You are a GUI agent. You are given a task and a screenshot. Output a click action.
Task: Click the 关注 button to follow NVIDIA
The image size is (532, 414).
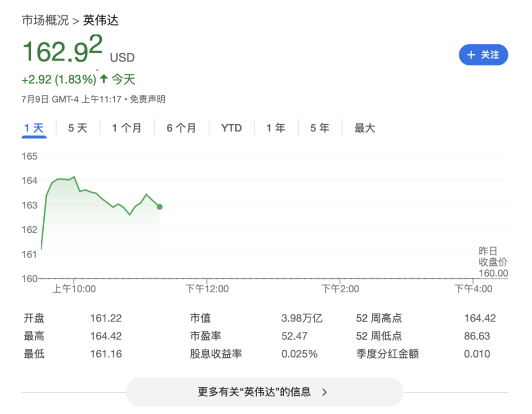[483, 55]
